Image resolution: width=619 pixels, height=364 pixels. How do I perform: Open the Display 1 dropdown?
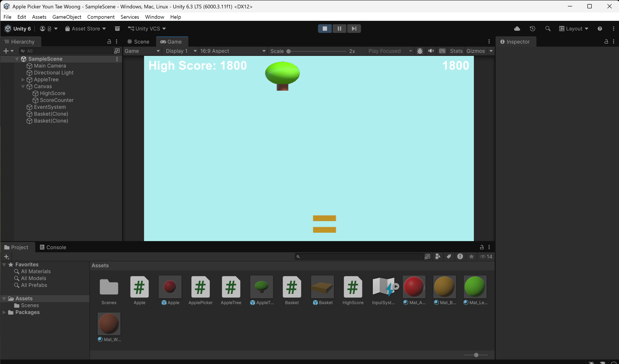click(x=181, y=51)
